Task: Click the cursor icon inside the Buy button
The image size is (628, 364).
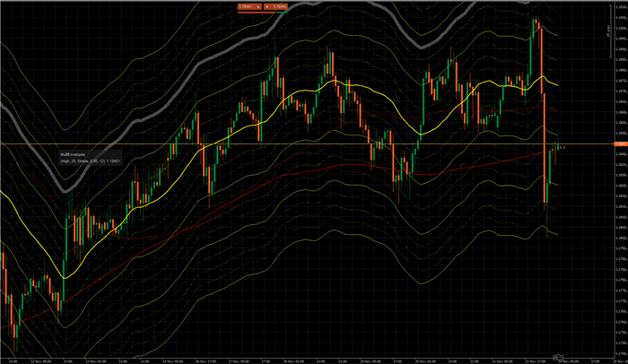Action: pos(266,7)
